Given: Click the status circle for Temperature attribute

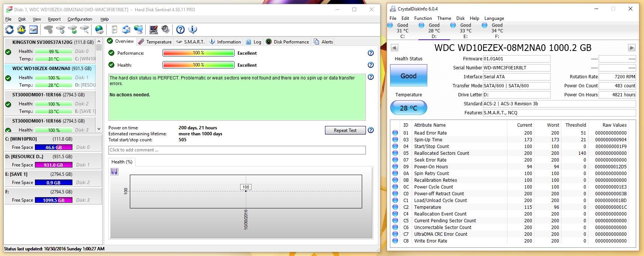Looking at the screenshot, I should (395, 207).
